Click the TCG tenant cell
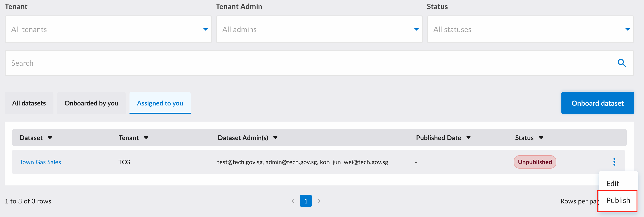 (x=124, y=162)
